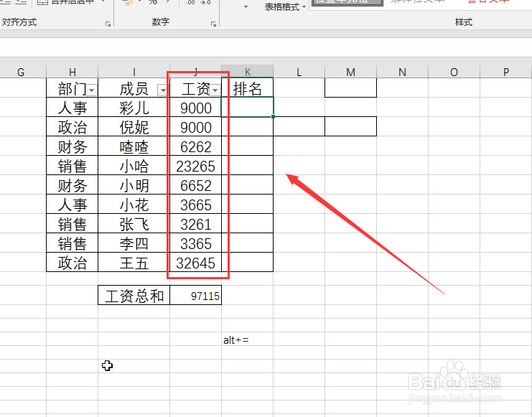Select the salary cell 23265
532x417 pixels.
(196, 166)
